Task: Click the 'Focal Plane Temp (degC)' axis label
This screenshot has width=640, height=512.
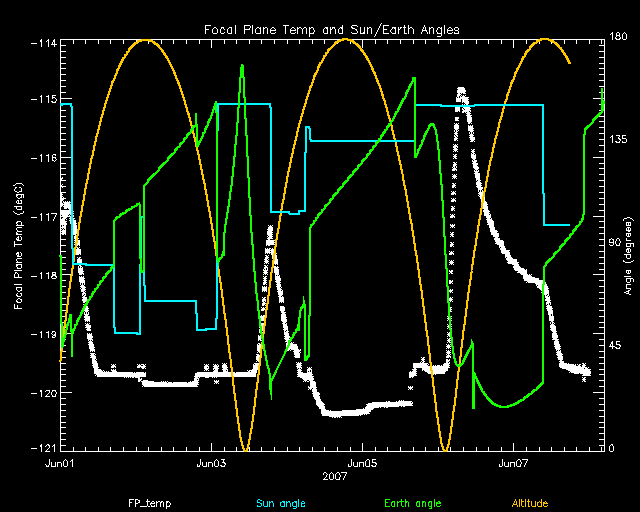Action: pos(20,244)
